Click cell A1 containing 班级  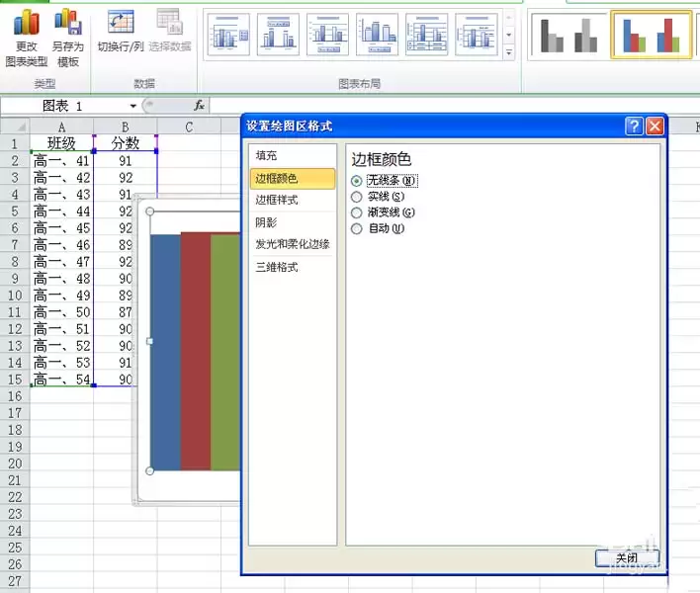pos(61,143)
